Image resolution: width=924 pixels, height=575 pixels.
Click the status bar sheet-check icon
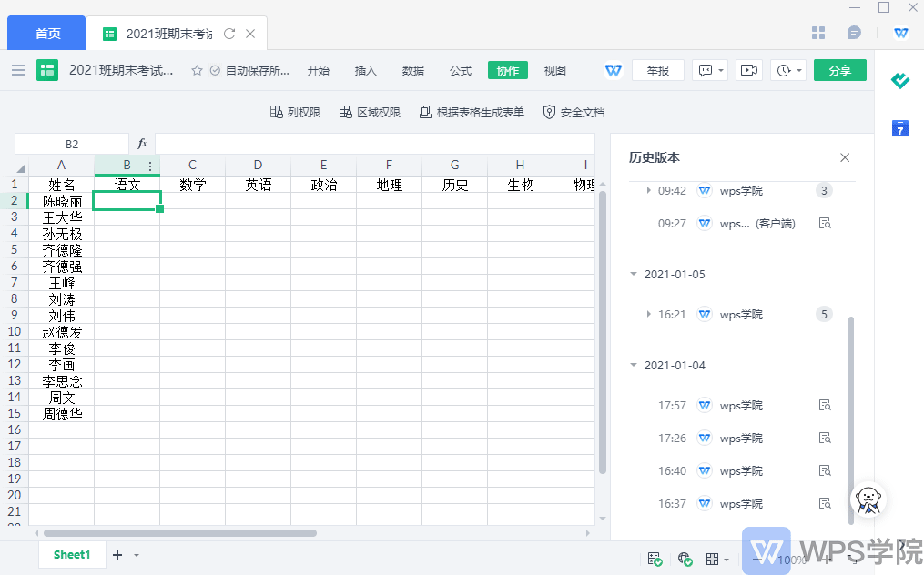(x=655, y=559)
